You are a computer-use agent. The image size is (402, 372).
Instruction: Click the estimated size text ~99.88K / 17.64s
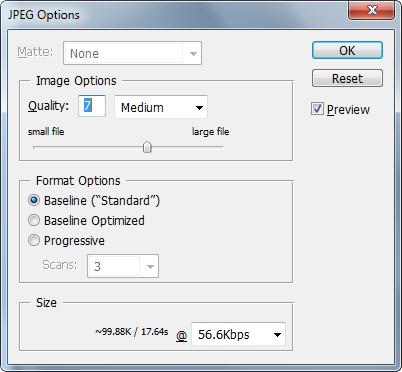point(132,332)
